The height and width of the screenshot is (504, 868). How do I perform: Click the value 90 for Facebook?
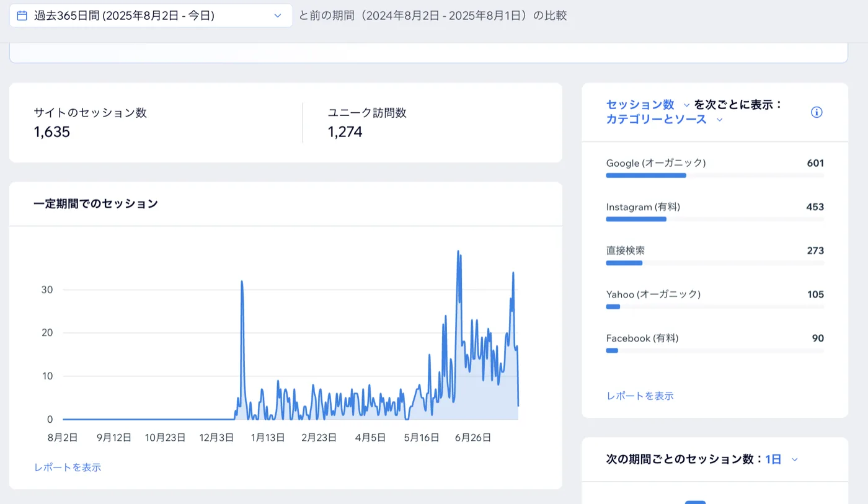pyautogui.click(x=818, y=338)
